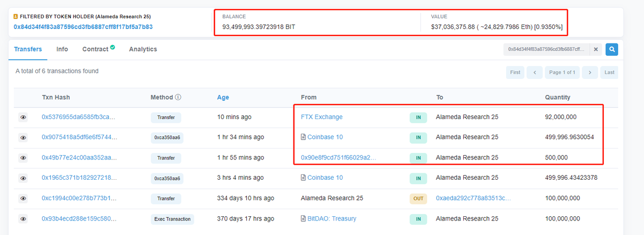Select quantity 499,996.9630054
The image size is (644, 235).
(569, 137)
